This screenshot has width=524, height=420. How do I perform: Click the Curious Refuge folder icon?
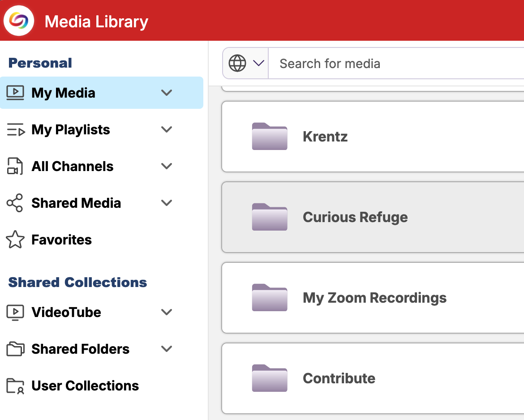point(270,217)
